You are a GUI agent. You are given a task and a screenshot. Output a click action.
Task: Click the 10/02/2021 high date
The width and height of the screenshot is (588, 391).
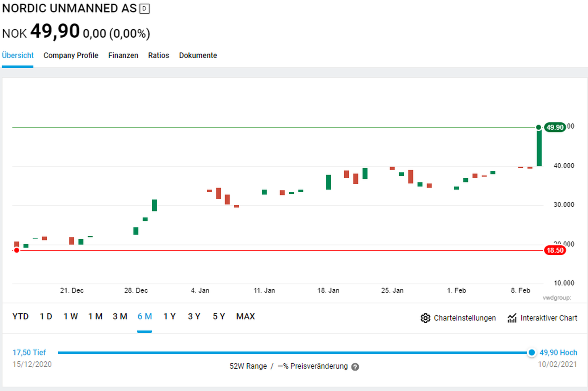(557, 364)
